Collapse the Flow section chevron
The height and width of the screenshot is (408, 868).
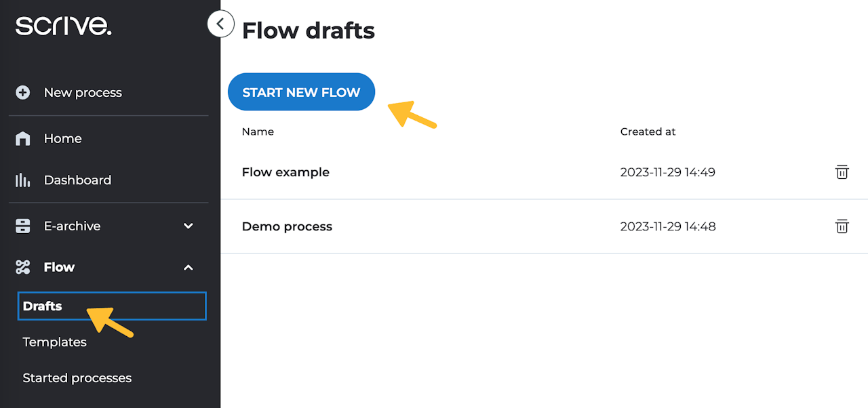tap(189, 268)
